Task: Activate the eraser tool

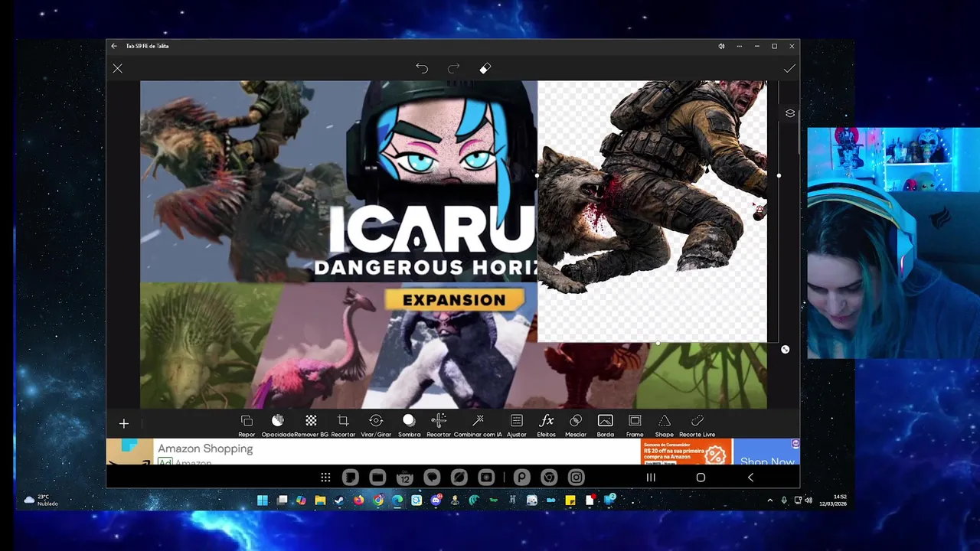Action: 485,69
